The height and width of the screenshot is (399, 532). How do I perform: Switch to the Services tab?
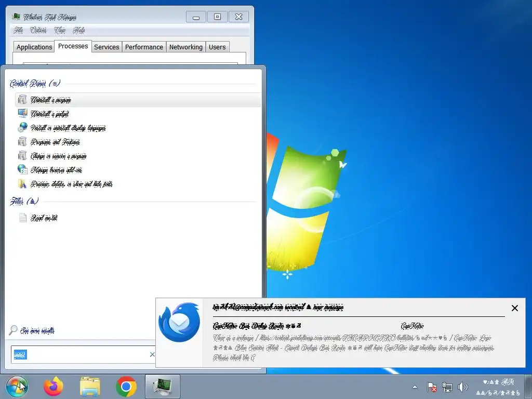click(x=107, y=47)
